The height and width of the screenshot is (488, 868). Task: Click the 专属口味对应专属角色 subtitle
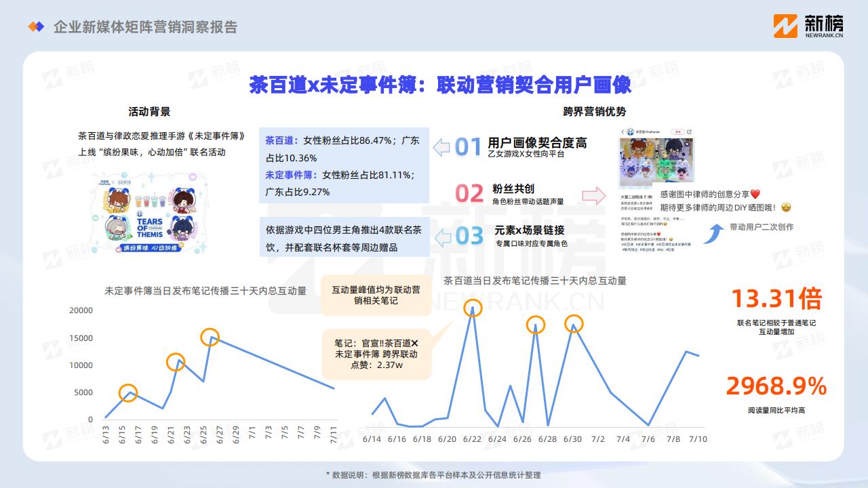(532, 243)
